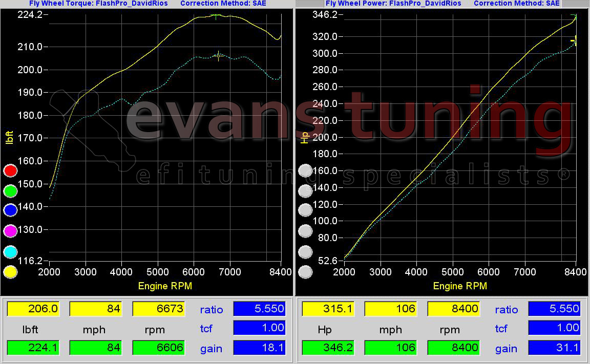Viewport: 590px width, 364px height.
Task: Click the red run-color circle in torque graph
Action: (10, 170)
